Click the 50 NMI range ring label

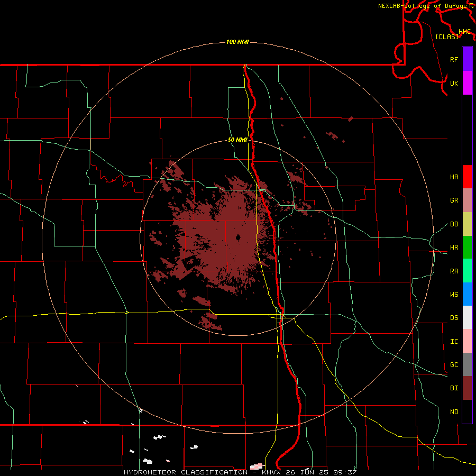pos(237,140)
